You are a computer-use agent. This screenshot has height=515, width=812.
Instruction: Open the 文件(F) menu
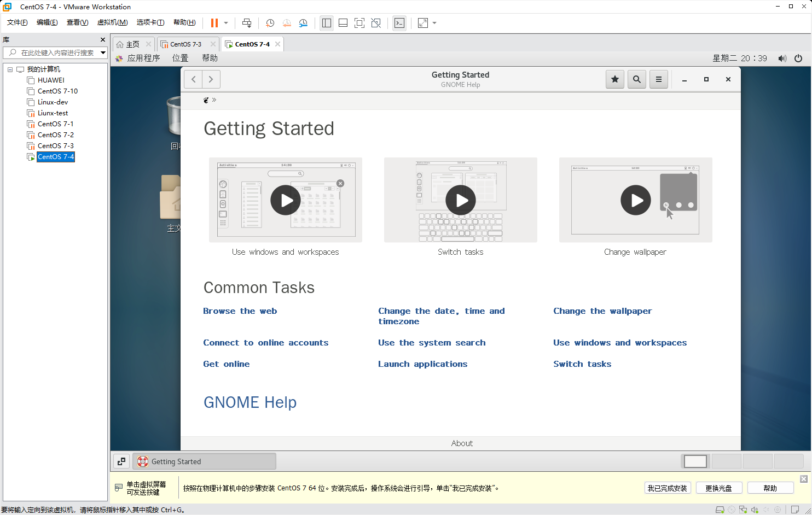click(17, 22)
